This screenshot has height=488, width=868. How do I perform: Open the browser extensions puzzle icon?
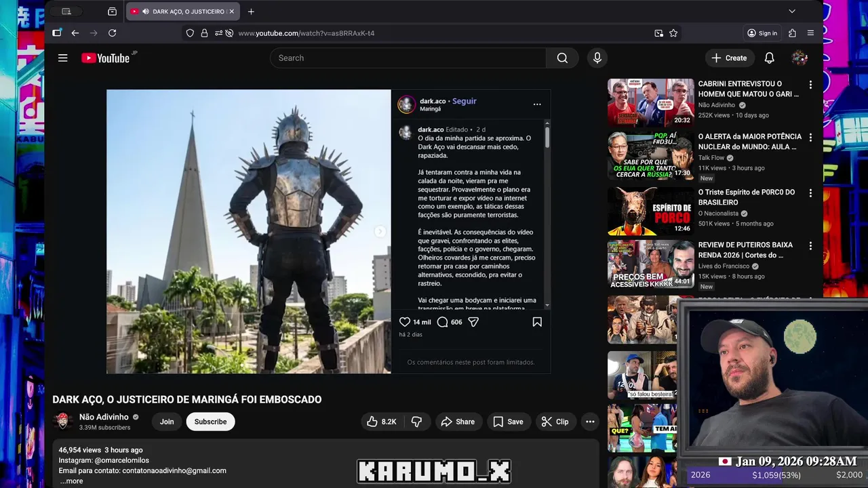point(792,33)
